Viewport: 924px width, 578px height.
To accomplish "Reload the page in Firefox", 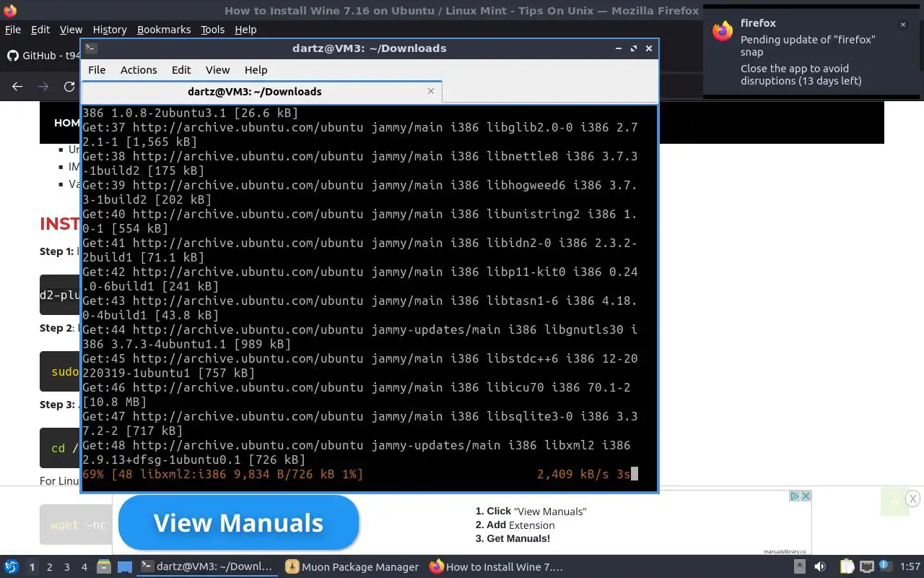I will coord(69,87).
